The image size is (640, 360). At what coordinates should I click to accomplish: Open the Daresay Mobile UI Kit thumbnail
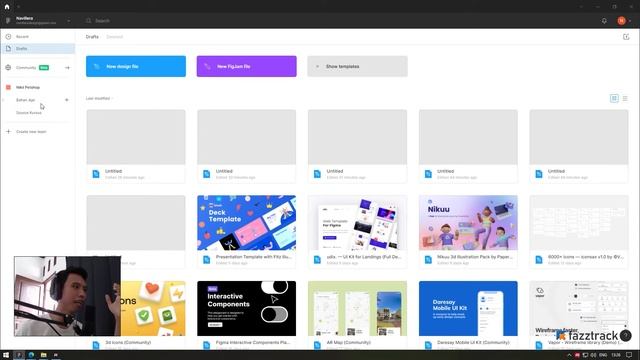468,309
